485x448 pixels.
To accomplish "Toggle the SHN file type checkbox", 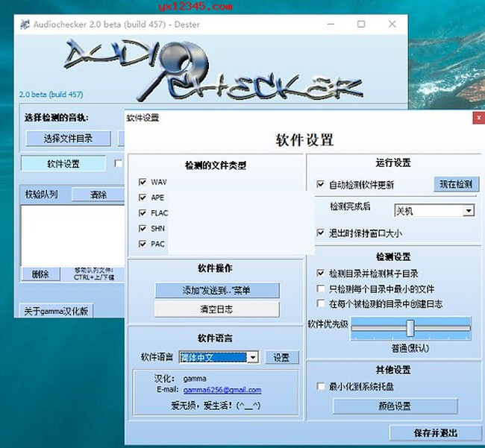I will tap(143, 228).
